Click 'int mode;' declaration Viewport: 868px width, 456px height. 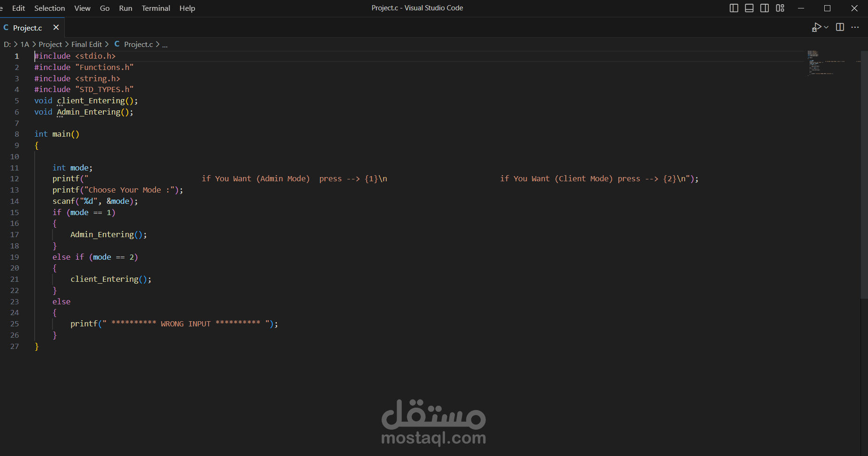(x=72, y=168)
